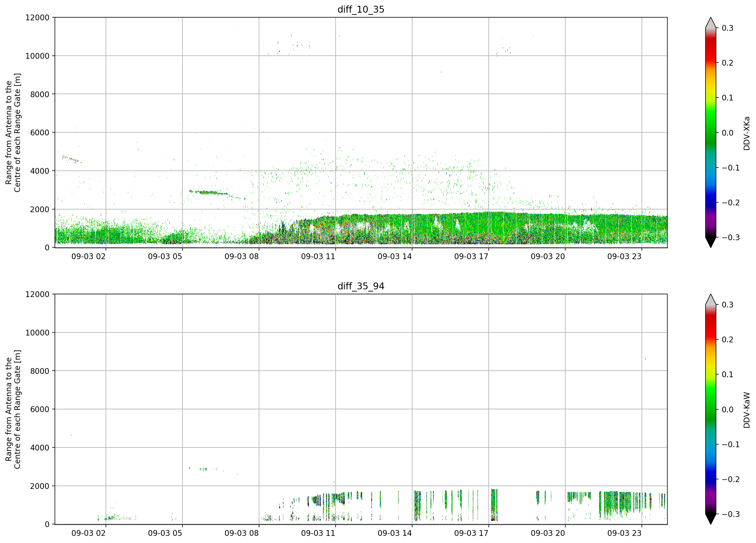Click the −0.2 tick on DDV-XKa colorbar
Image resolution: width=756 pixels, height=543 pixels.
[x=731, y=203]
